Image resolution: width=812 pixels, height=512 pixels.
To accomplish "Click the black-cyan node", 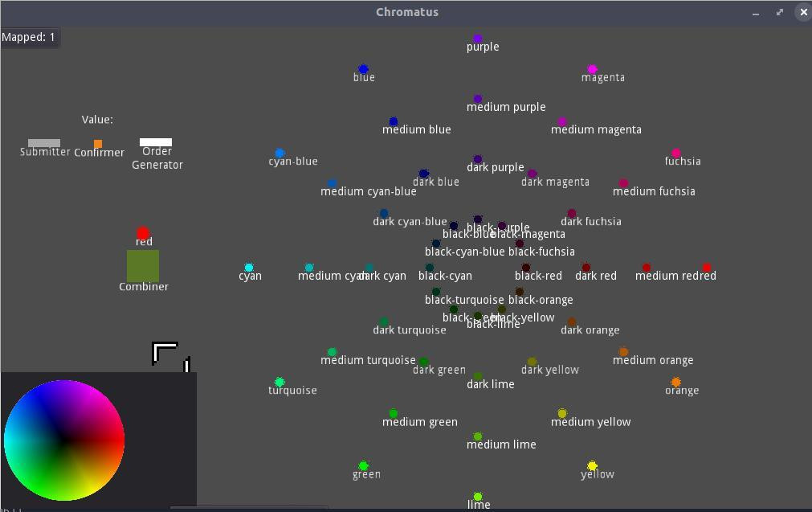I will coord(430,268).
